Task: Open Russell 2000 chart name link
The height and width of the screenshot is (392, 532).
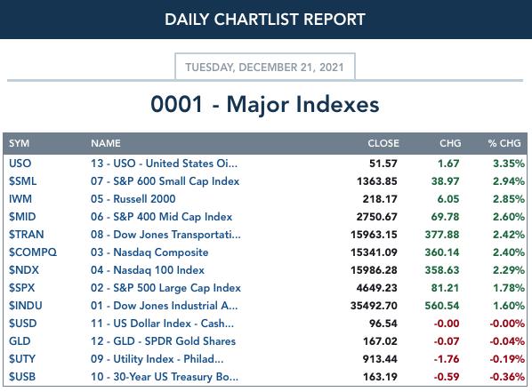Action: coord(133,199)
